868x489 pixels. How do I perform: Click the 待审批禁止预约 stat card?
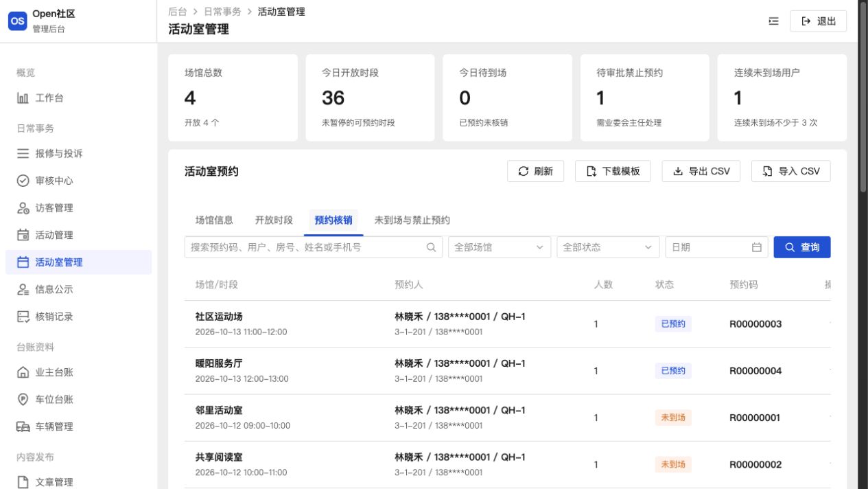point(645,98)
